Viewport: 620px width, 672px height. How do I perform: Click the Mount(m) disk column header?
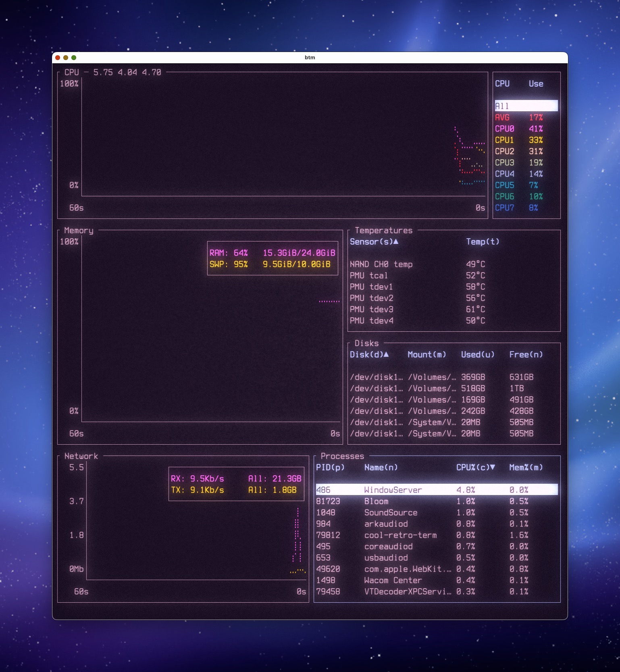click(x=427, y=355)
